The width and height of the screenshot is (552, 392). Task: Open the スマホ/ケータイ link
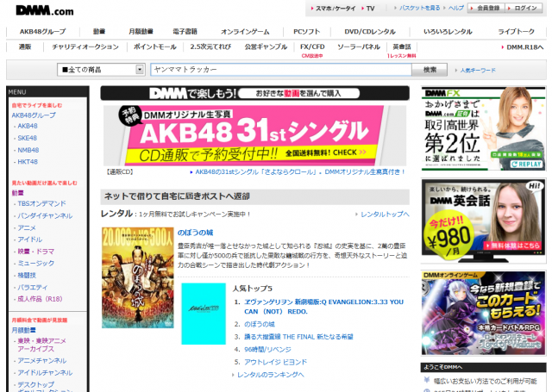coord(336,8)
